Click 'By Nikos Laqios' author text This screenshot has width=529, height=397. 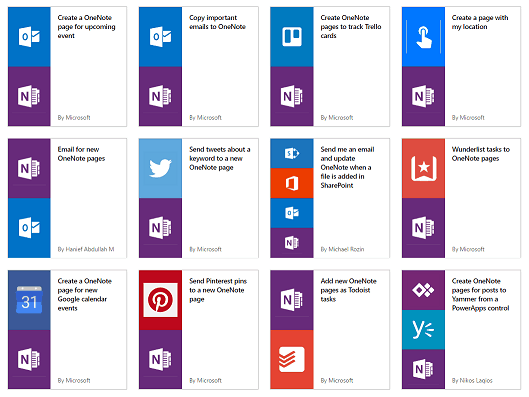coord(472,380)
